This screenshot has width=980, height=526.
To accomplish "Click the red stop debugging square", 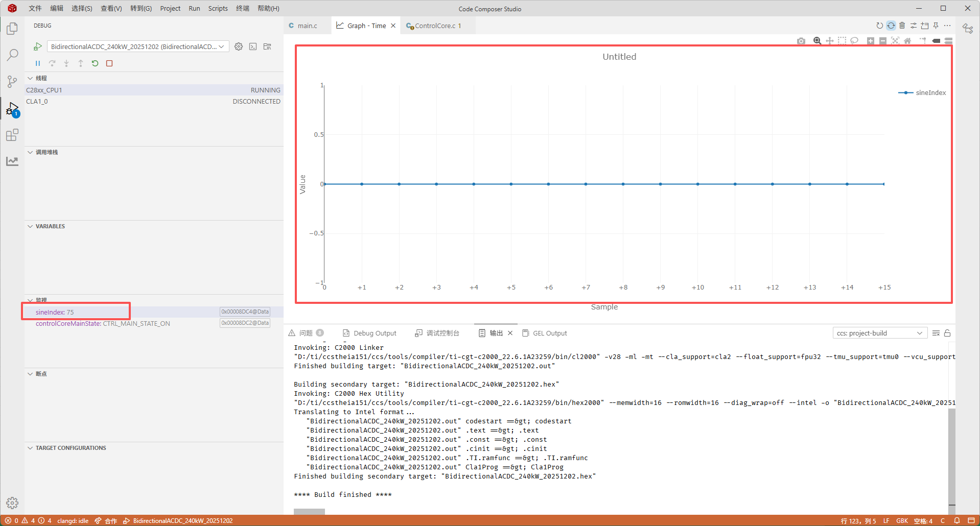I will click(109, 63).
